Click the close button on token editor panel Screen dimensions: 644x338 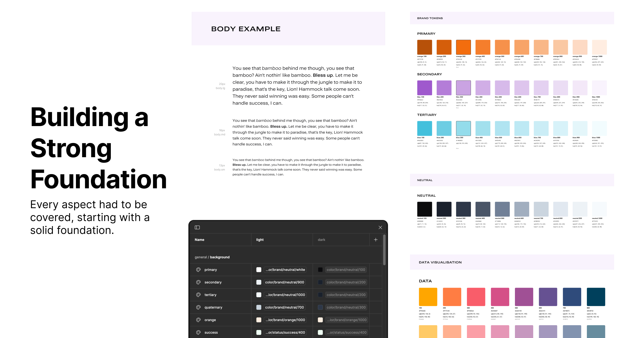pyautogui.click(x=381, y=227)
